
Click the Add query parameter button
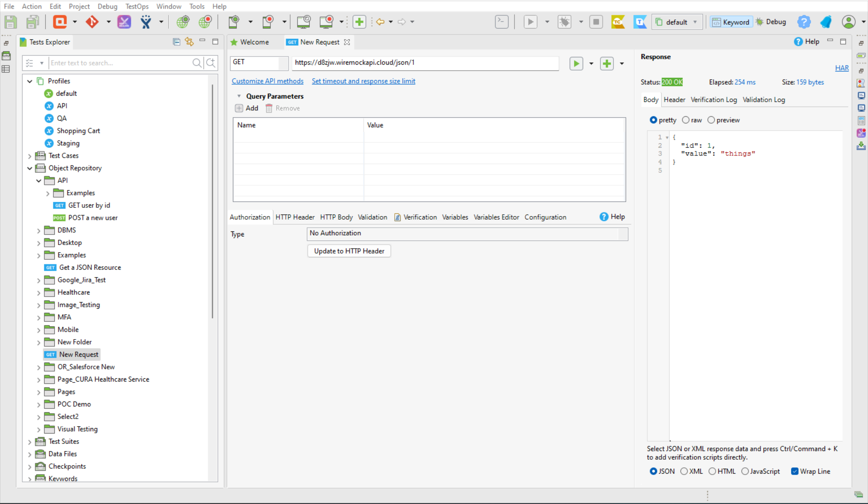point(247,108)
